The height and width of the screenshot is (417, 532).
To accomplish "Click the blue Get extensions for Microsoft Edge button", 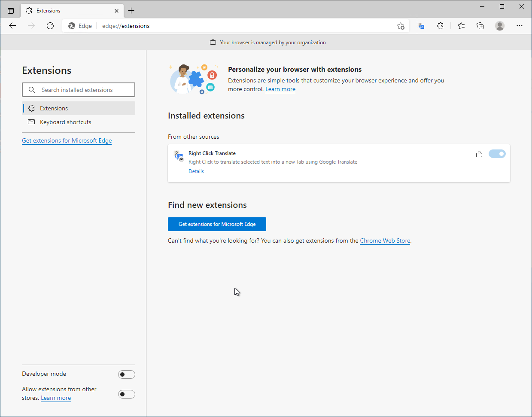I will coord(217,224).
